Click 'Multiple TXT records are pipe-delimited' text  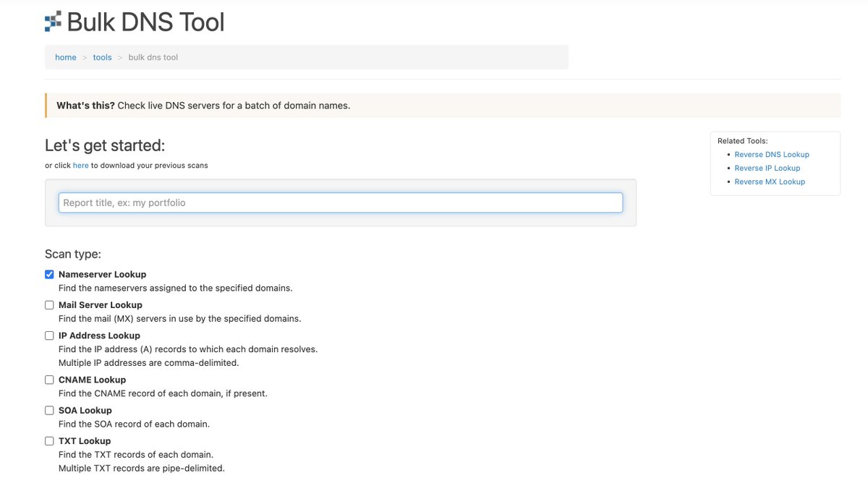[142, 468]
